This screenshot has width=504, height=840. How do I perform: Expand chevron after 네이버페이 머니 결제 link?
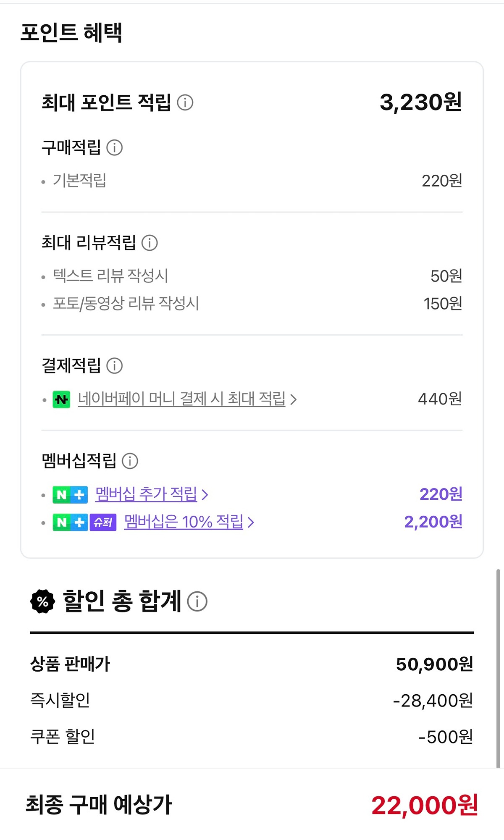(x=294, y=399)
